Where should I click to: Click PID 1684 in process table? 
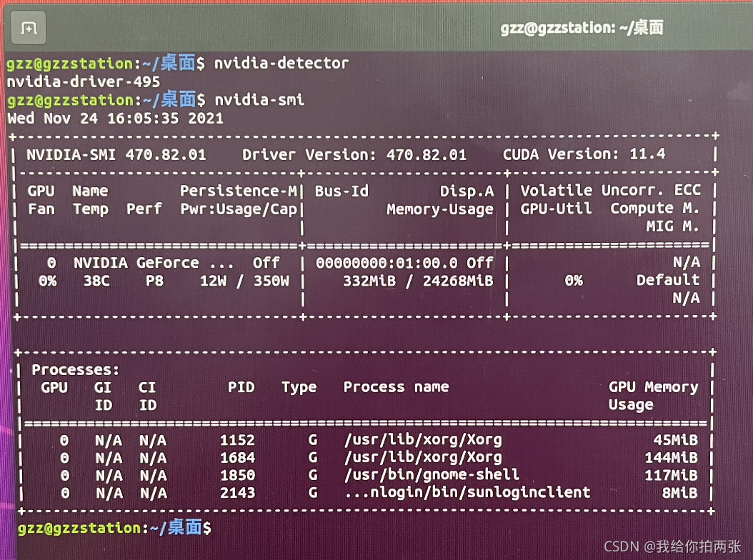238,458
